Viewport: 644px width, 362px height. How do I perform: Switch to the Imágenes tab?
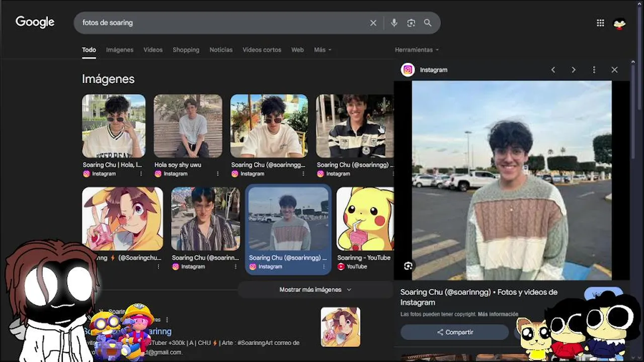(x=120, y=50)
